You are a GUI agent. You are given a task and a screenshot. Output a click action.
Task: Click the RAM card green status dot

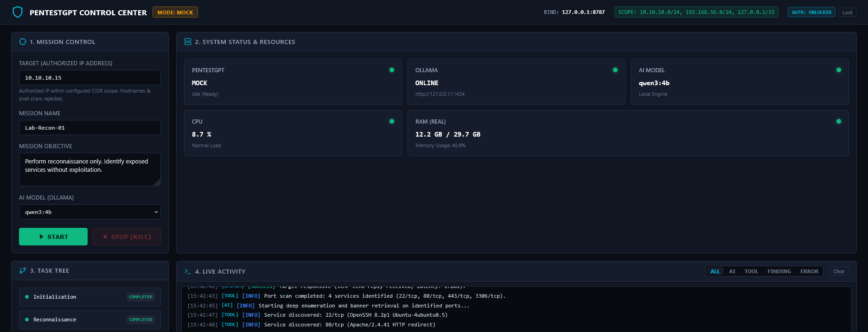[x=839, y=121]
